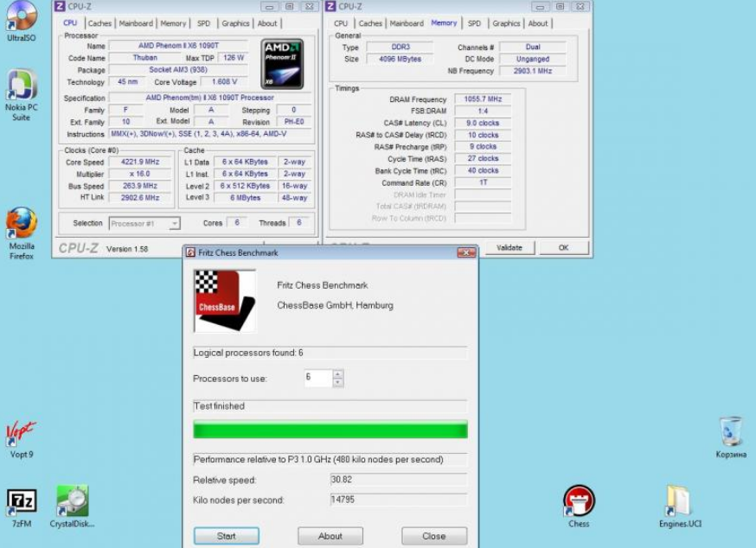The width and height of the screenshot is (756, 548).
Task: Click the CPU-Z title icon in right window
Action: coord(330,6)
